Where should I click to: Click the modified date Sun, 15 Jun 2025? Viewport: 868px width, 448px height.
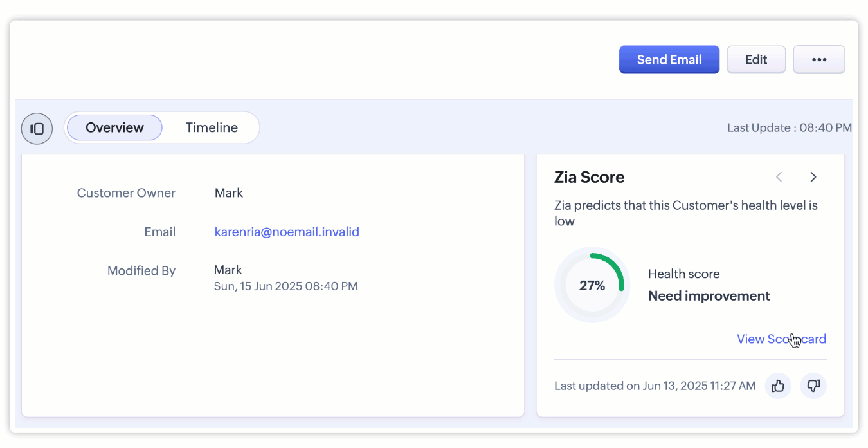pos(285,286)
